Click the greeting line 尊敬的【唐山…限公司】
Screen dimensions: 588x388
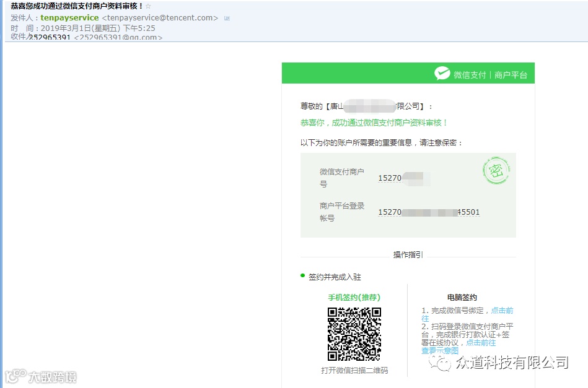pyautogui.click(x=366, y=106)
